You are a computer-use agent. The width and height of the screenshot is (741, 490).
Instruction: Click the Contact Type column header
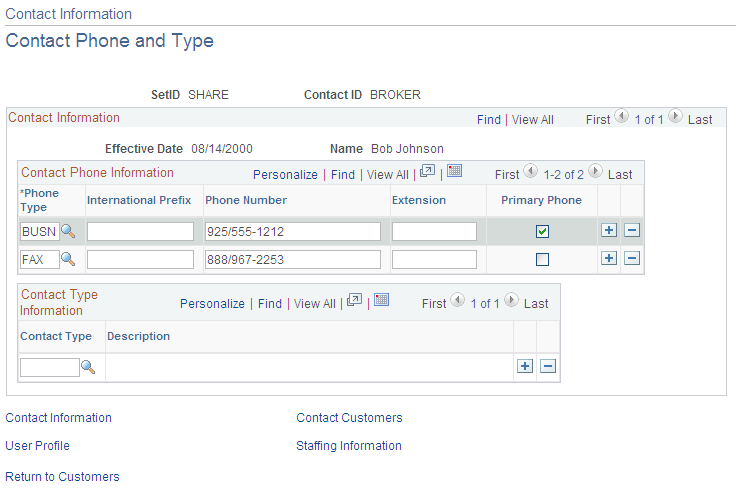click(x=56, y=336)
